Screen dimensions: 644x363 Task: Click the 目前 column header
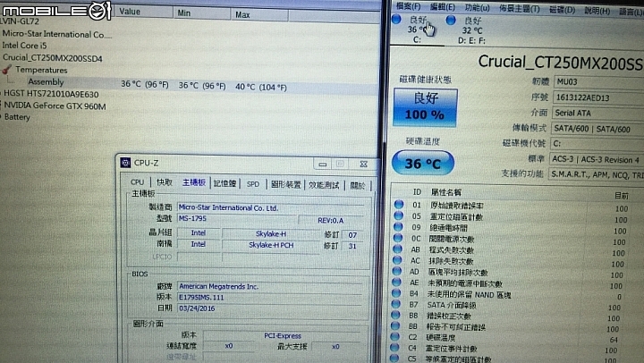point(621,196)
